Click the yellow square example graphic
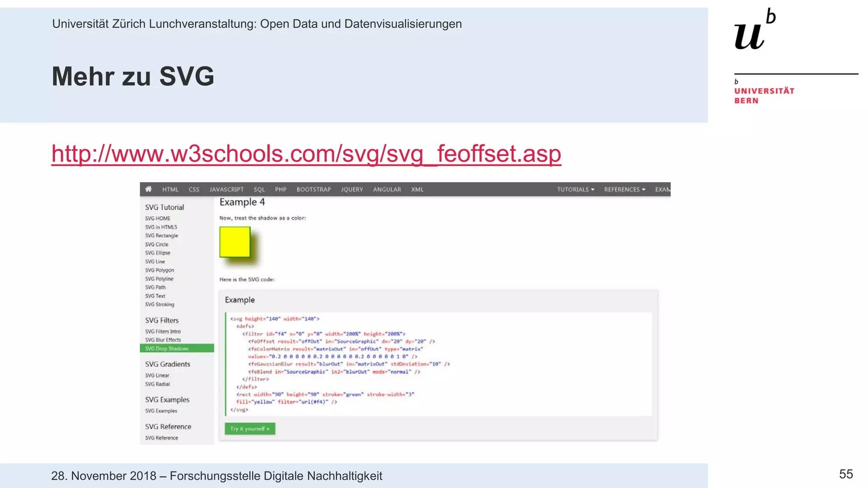 [x=235, y=242]
